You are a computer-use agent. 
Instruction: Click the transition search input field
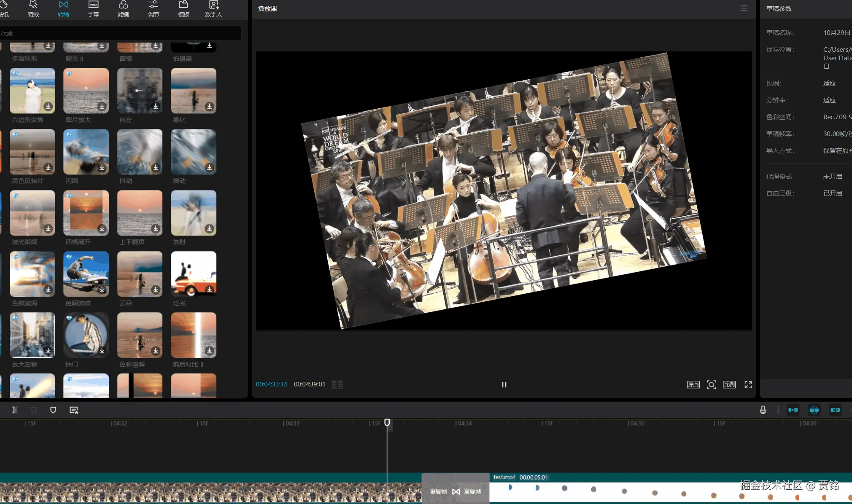[120, 33]
